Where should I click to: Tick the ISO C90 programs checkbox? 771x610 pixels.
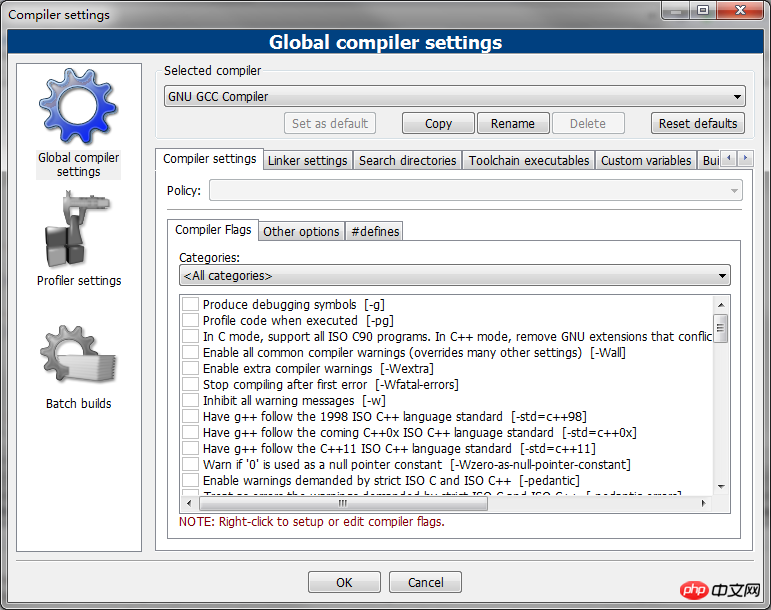[190, 336]
